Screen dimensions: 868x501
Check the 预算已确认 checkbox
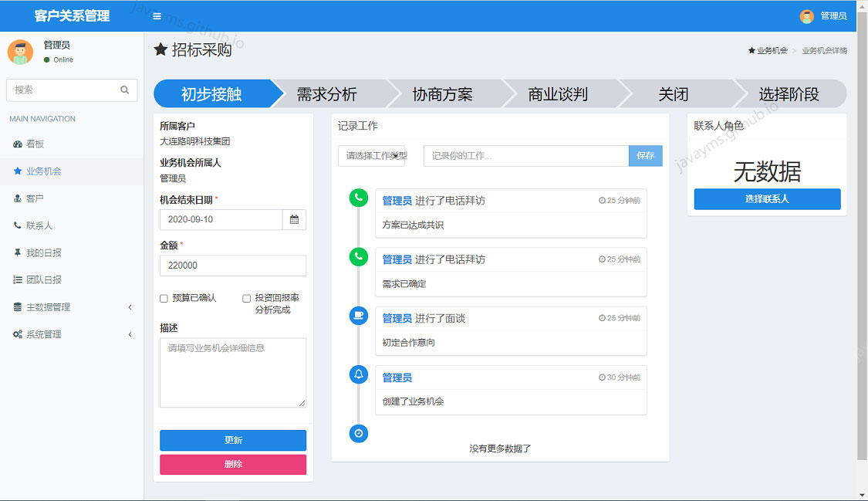pos(164,299)
